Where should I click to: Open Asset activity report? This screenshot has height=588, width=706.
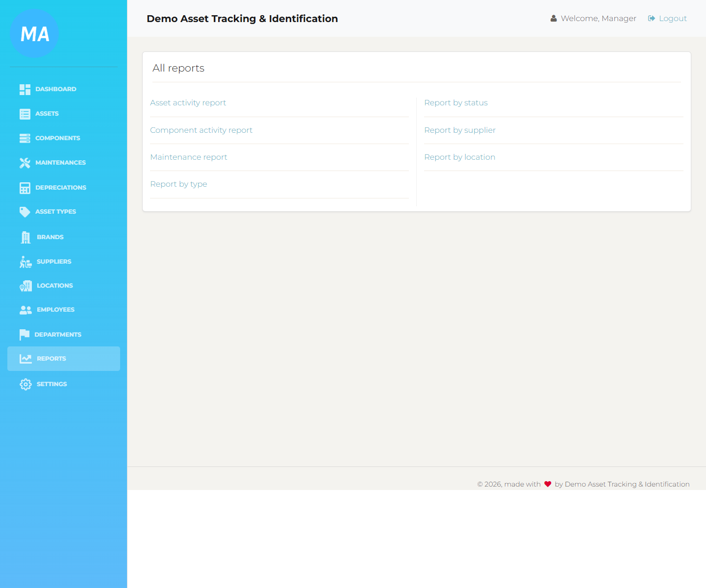(188, 103)
